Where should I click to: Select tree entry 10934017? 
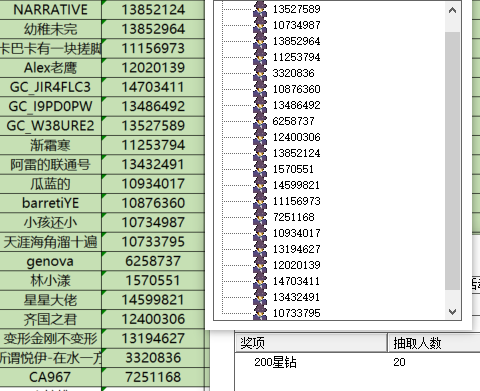click(296, 233)
